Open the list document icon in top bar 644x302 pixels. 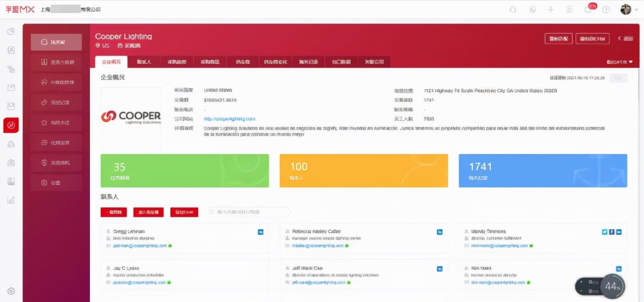coord(569,10)
